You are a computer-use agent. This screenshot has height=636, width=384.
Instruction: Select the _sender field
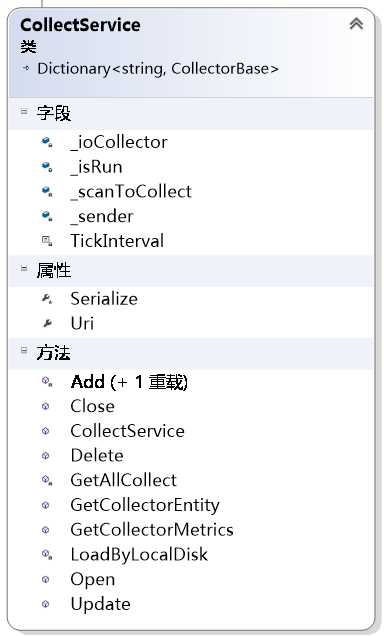(x=102, y=217)
